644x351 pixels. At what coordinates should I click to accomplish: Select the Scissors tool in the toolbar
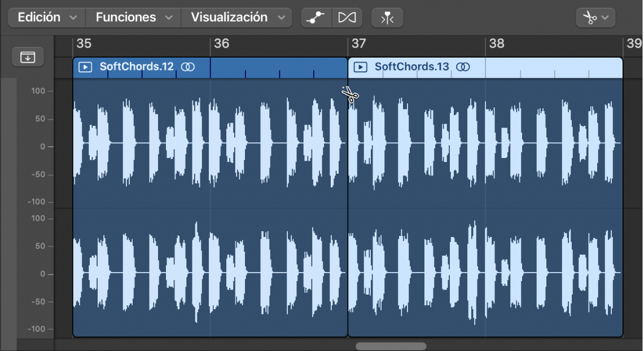pyautogui.click(x=590, y=17)
